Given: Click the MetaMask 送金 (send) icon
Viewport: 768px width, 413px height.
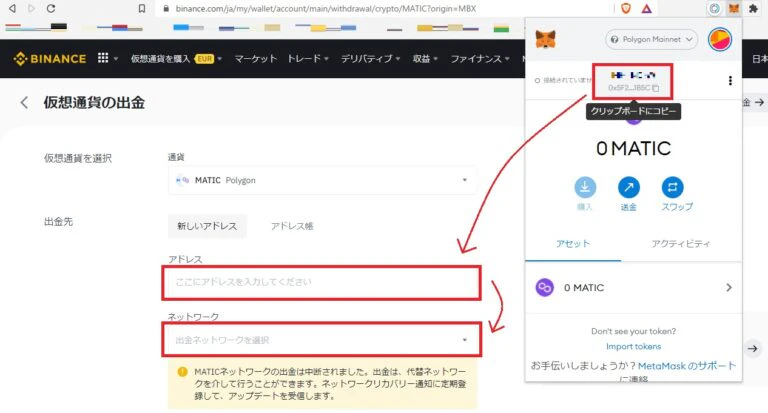Looking at the screenshot, I should coord(628,187).
